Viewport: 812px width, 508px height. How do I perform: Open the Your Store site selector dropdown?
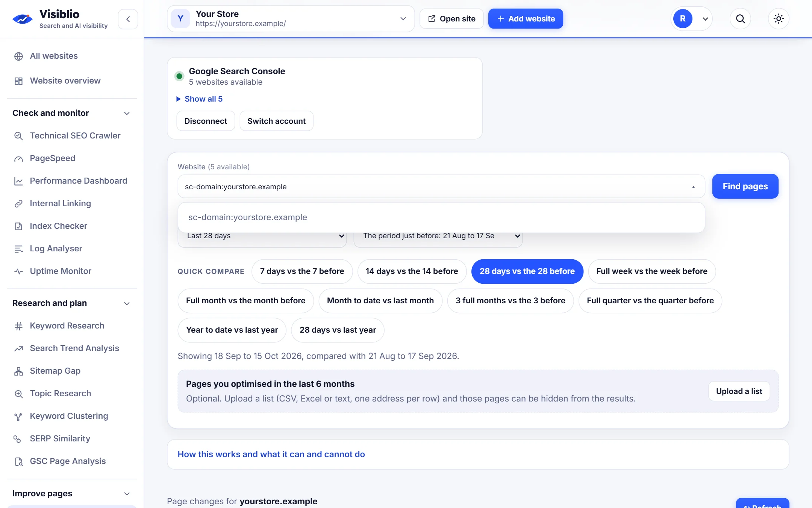(291, 19)
